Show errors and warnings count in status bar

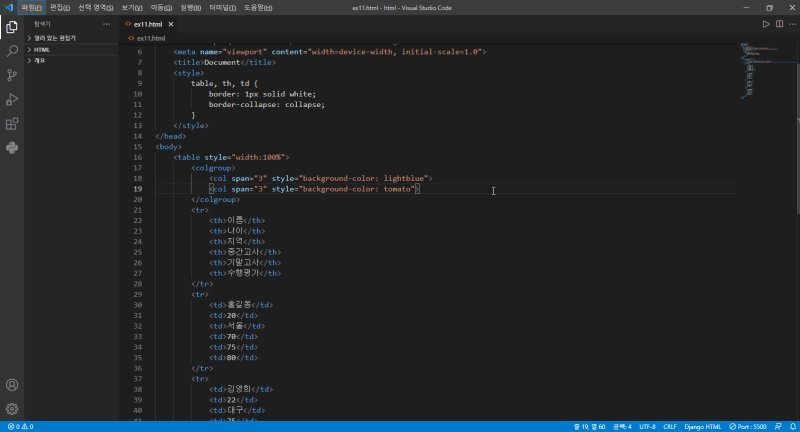click(20, 426)
